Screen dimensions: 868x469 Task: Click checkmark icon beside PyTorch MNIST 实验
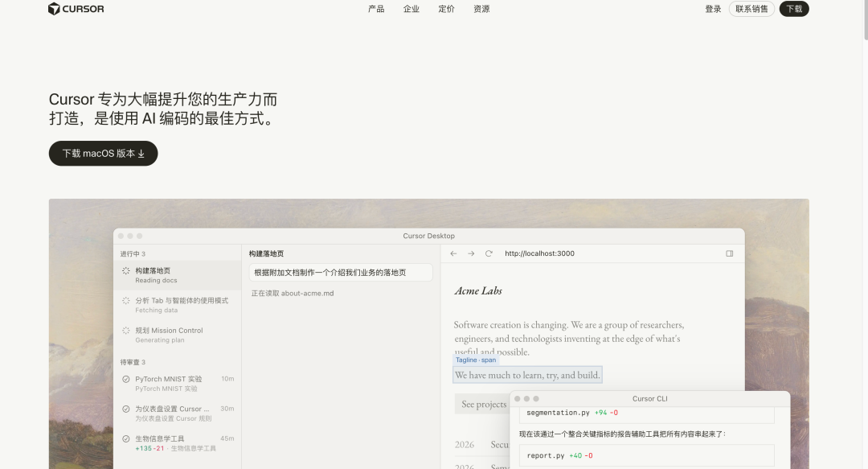[125, 379]
